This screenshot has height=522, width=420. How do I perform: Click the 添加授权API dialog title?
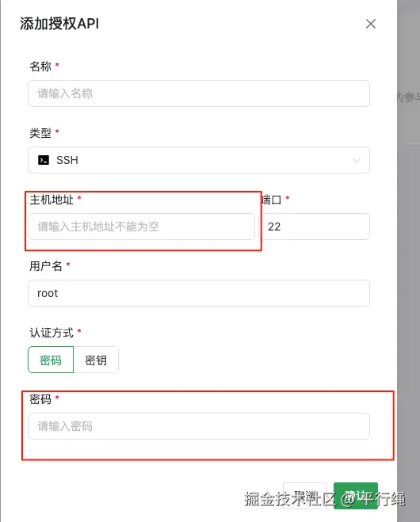pyautogui.click(x=59, y=24)
